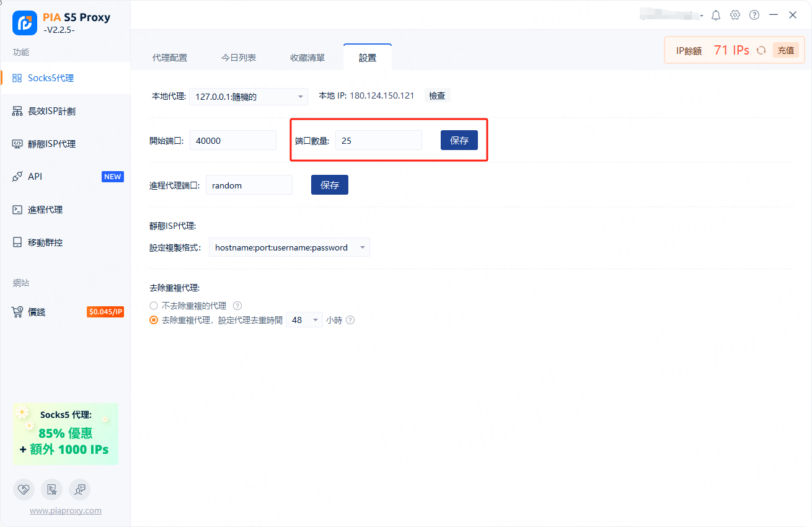This screenshot has width=812, height=527.
Task: Open www.piaproxy.com link
Action: tap(66, 511)
